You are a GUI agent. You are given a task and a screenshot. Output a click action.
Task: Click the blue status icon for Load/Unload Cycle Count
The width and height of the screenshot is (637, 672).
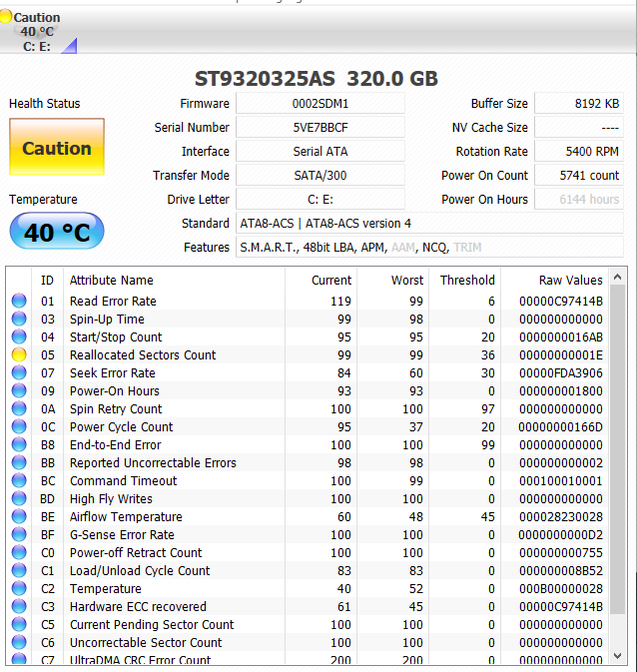coord(19,571)
